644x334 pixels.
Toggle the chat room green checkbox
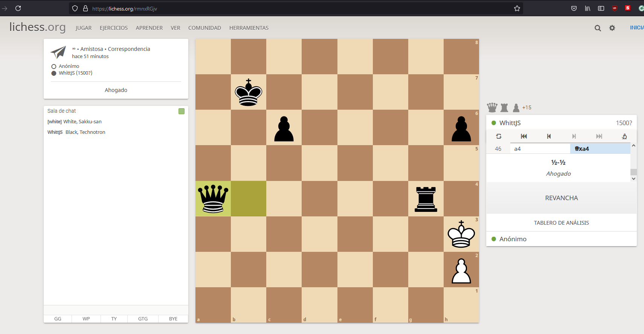click(182, 111)
